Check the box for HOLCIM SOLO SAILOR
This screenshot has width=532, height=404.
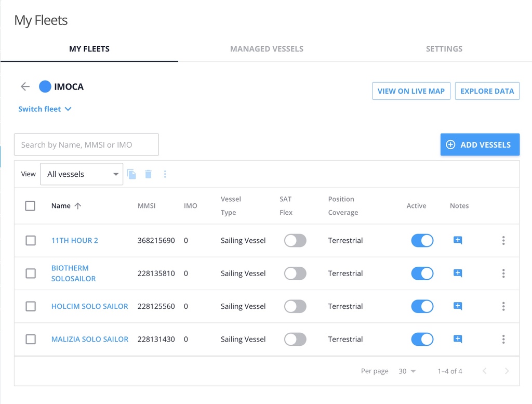click(31, 306)
